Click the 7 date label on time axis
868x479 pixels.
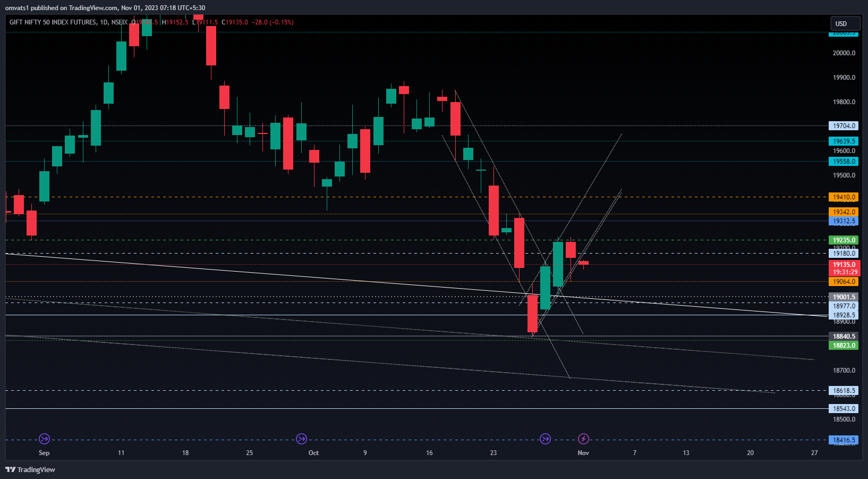coord(635,453)
